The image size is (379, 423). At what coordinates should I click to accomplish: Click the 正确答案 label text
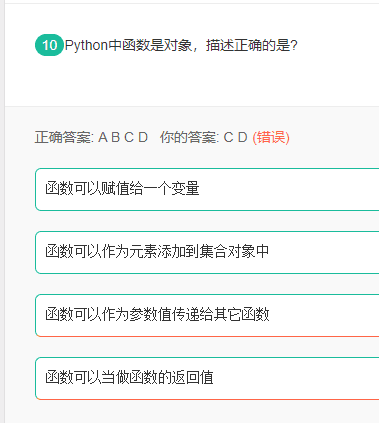[64, 137]
